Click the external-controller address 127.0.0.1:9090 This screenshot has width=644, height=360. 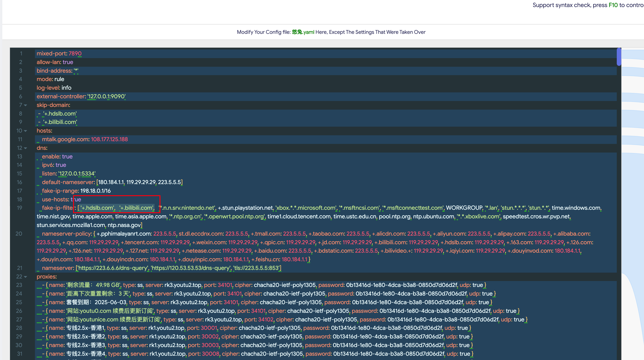click(106, 96)
